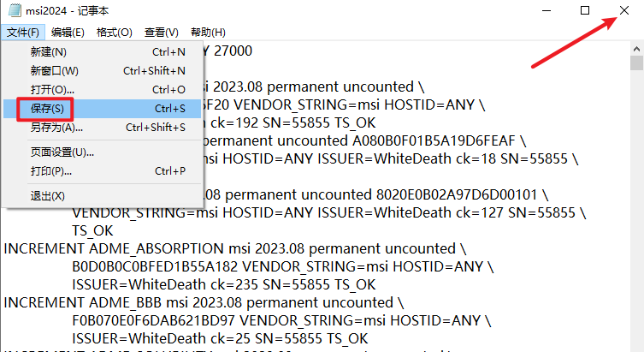Open 页面设置(U)... page setup
This screenshot has width=644, height=352.
pos(62,152)
